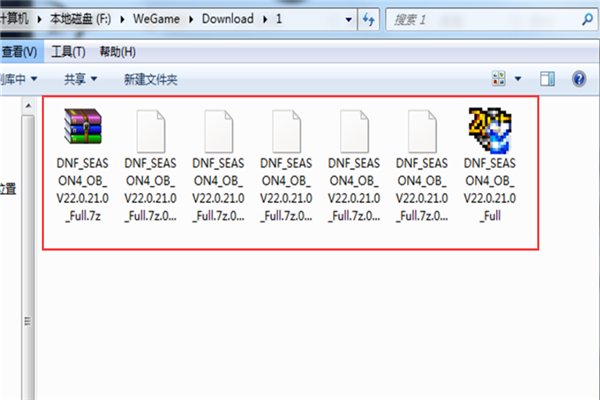Navigate to Download in address bar
600x400 pixels.
(228, 19)
